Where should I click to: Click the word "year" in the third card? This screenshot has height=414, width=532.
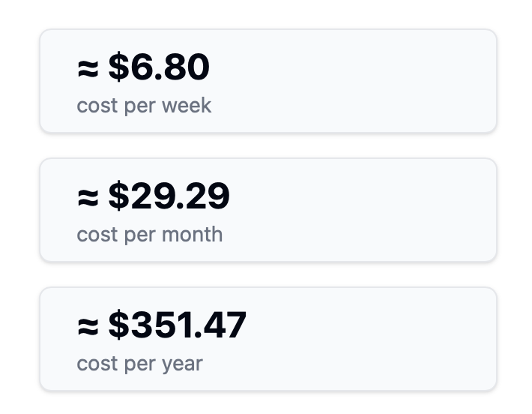coord(181,364)
